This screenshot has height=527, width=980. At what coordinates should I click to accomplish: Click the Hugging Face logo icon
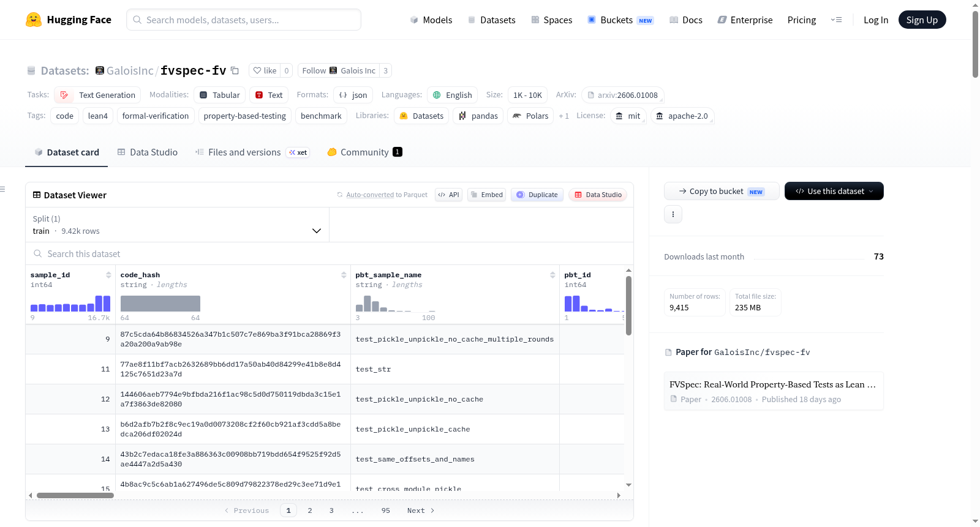pos(34,20)
